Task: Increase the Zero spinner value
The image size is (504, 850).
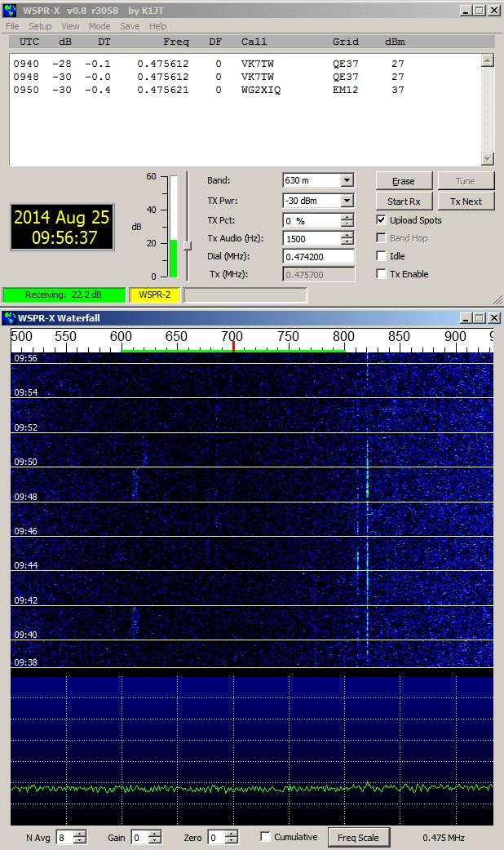Action: (232, 834)
